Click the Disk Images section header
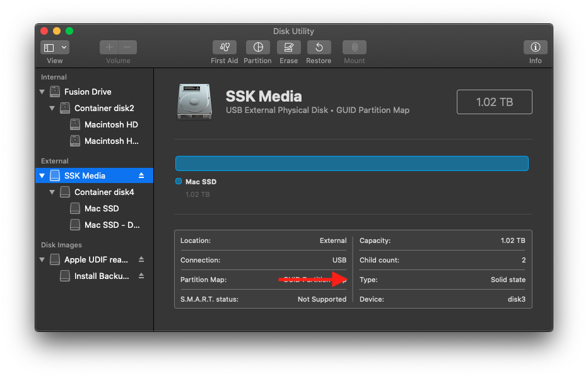Screen dimensions: 588x378 point(61,245)
